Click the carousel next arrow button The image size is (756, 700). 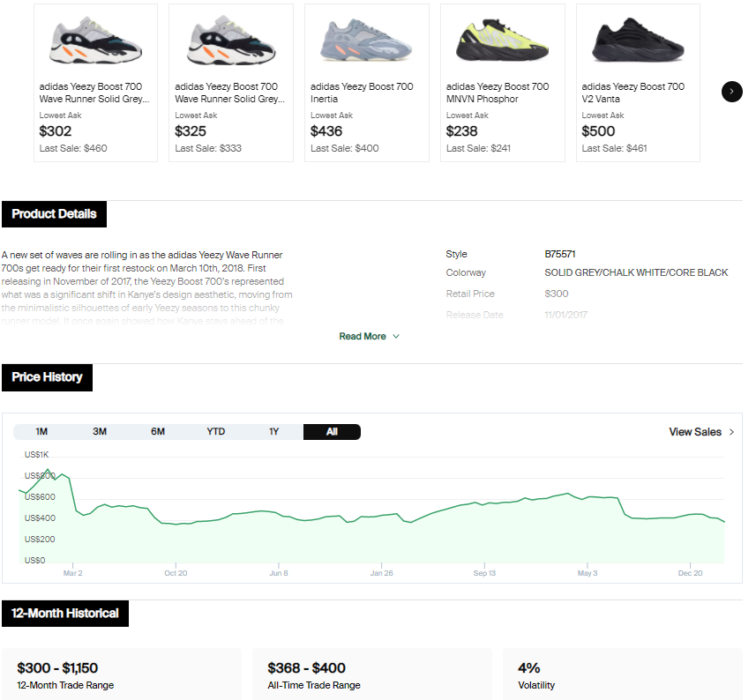731,91
